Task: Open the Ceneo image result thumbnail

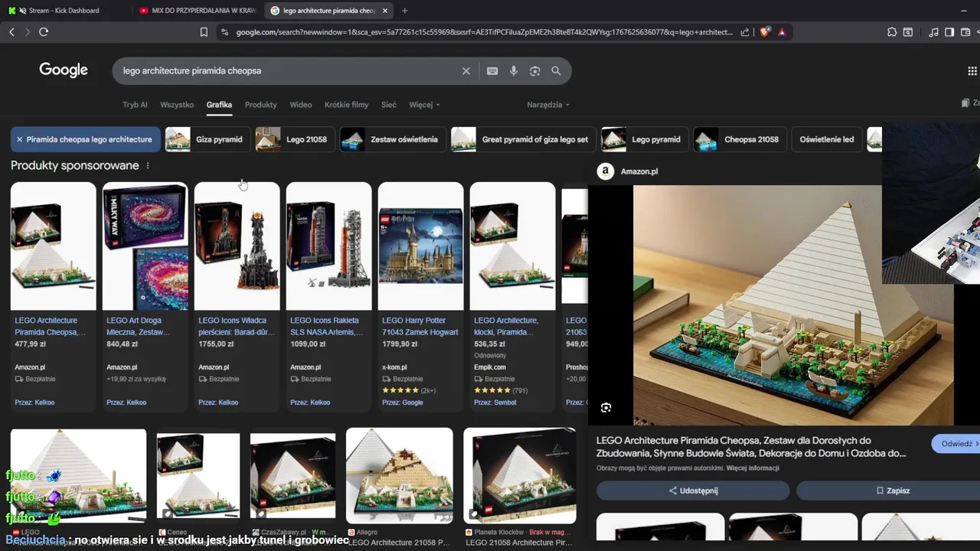Action: (x=198, y=476)
